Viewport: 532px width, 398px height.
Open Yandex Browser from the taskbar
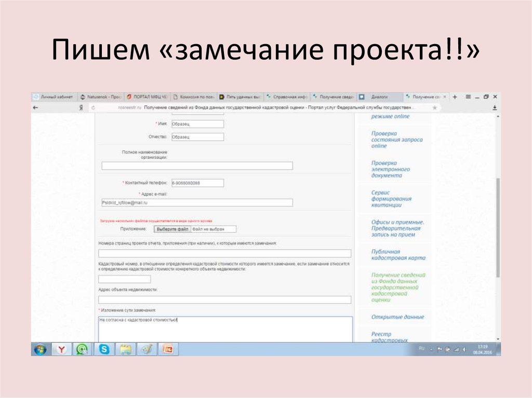(x=61, y=350)
